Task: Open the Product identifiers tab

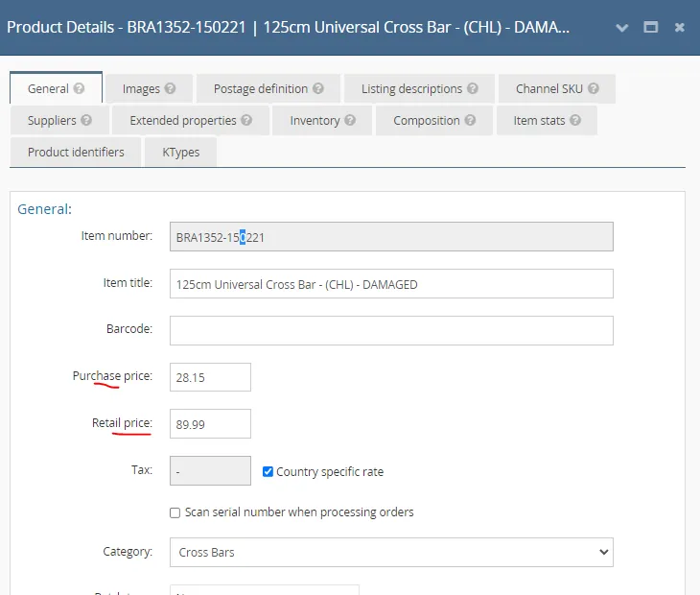Action: pos(76,152)
